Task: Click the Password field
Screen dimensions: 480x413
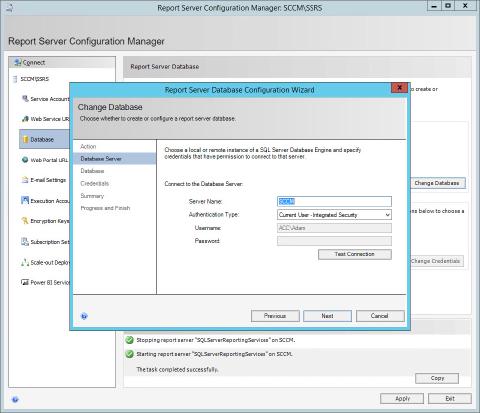Action: 334,241
